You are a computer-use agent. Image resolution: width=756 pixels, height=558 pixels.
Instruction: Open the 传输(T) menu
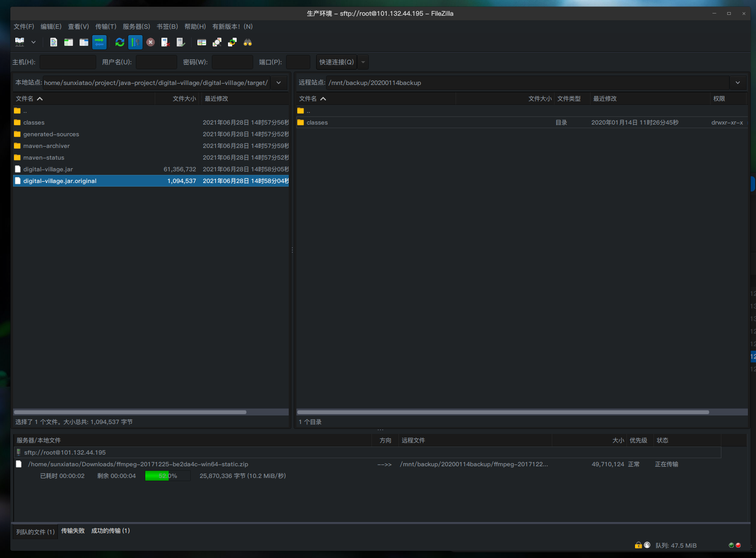(106, 27)
